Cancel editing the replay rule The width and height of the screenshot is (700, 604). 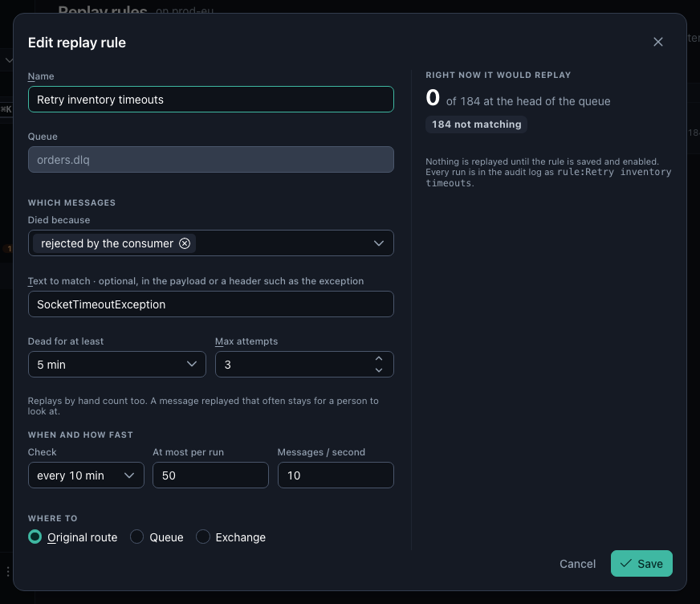[x=577, y=564]
